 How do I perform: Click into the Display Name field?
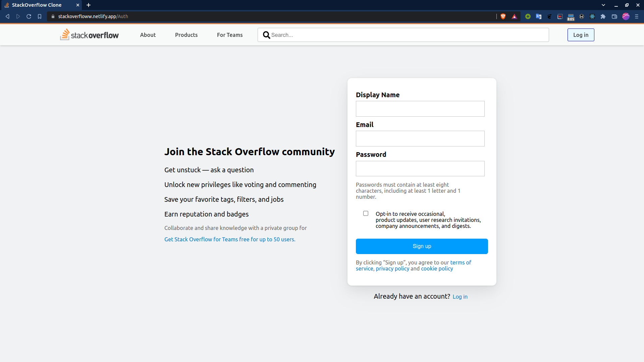click(x=420, y=109)
